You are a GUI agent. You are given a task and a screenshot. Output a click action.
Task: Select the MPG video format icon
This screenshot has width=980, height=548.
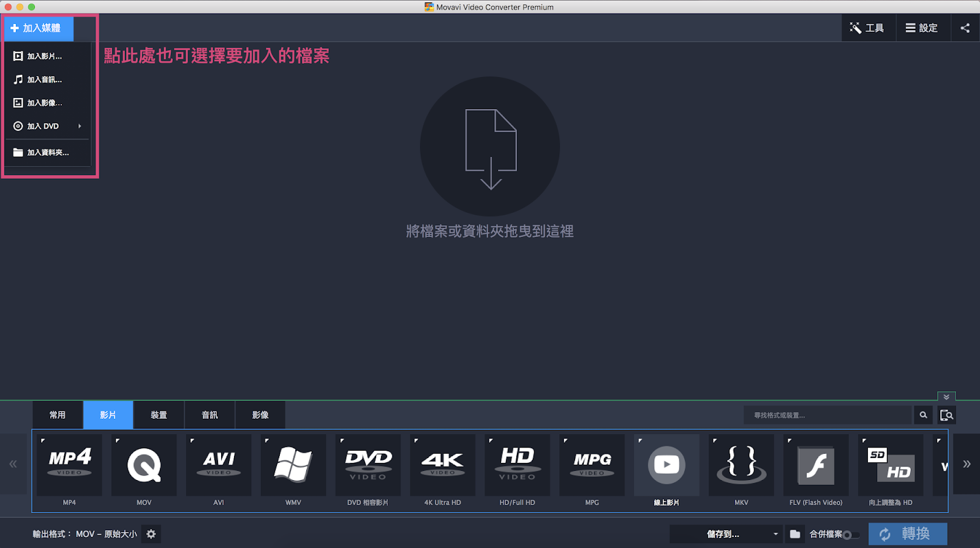tap(592, 465)
